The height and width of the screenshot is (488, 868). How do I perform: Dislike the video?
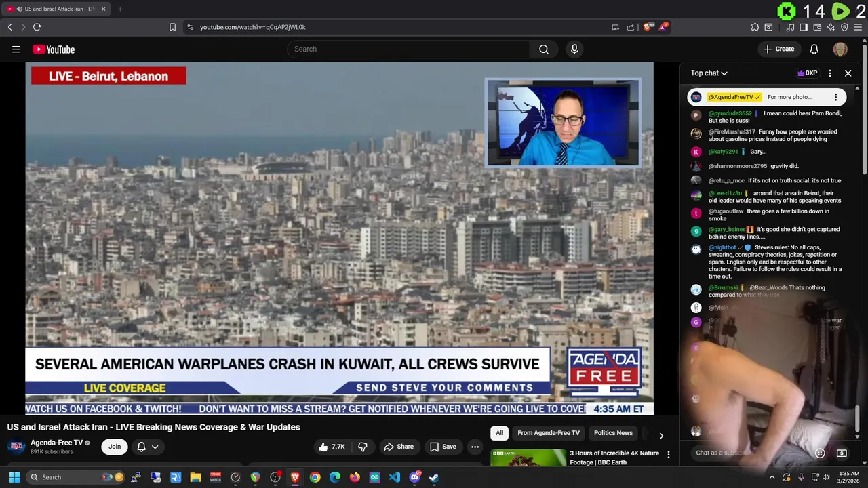(363, 447)
